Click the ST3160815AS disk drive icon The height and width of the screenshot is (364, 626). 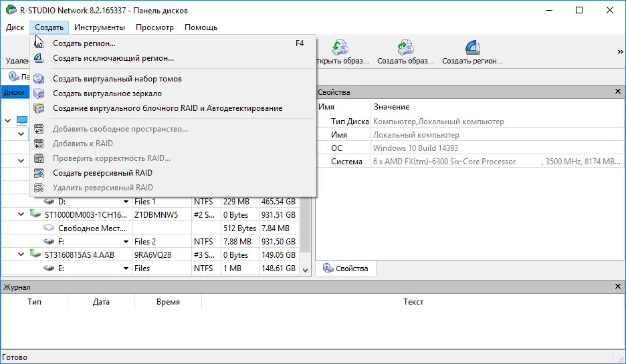click(x=35, y=254)
